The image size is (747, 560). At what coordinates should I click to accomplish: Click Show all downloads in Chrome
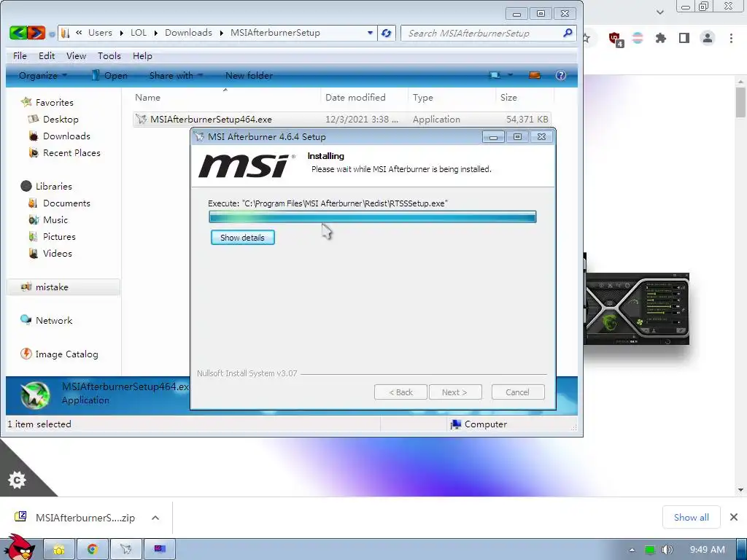coord(691,517)
